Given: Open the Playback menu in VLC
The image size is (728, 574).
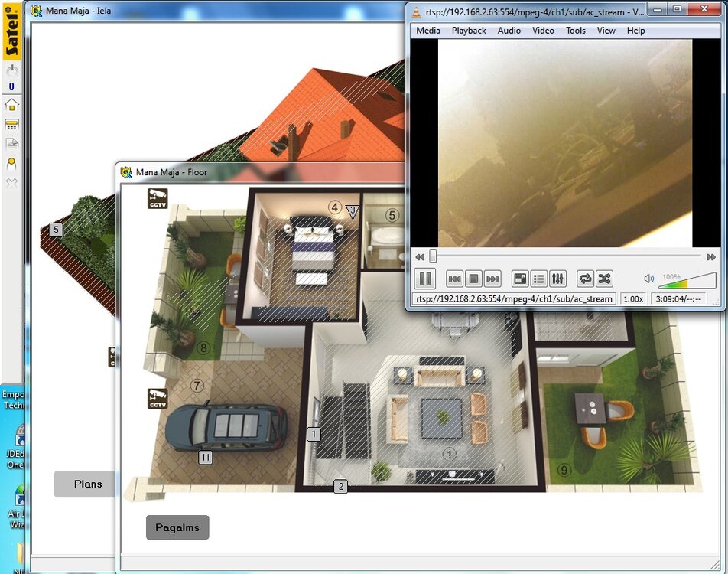Looking at the screenshot, I should click(468, 31).
